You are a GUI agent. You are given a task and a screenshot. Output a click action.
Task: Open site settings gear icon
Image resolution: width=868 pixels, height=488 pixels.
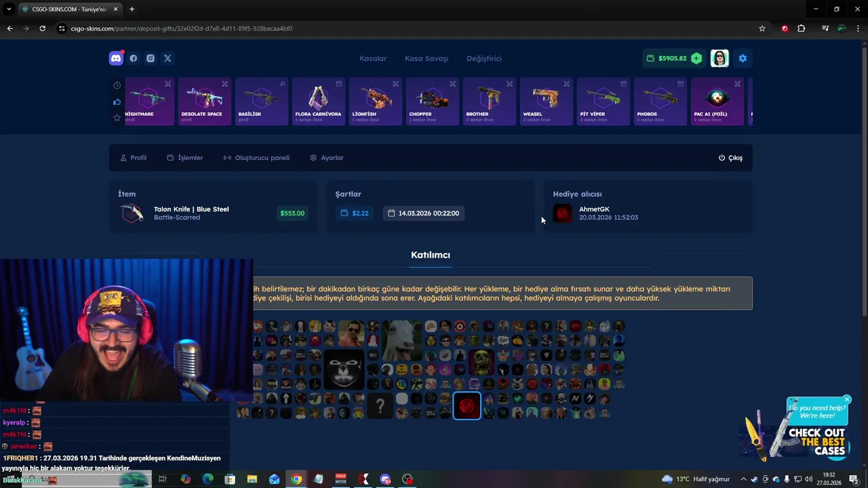(743, 58)
